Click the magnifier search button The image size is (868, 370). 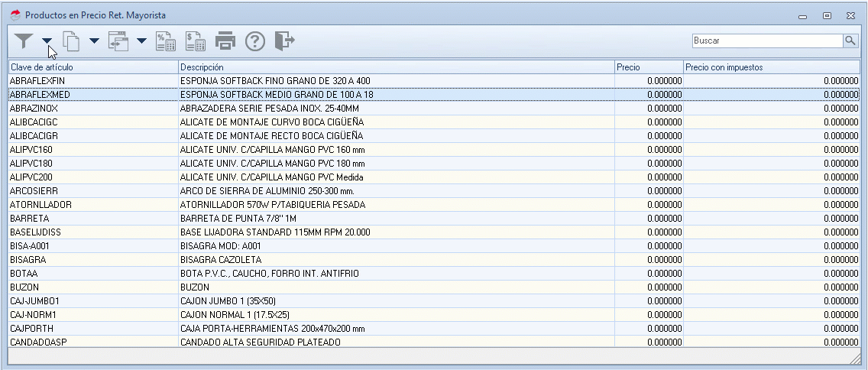pos(850,41)
